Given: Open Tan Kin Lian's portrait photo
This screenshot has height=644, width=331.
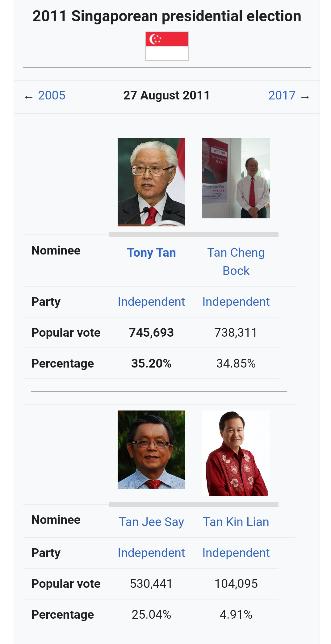Looking at the screenshot, I should coord(236,453).
